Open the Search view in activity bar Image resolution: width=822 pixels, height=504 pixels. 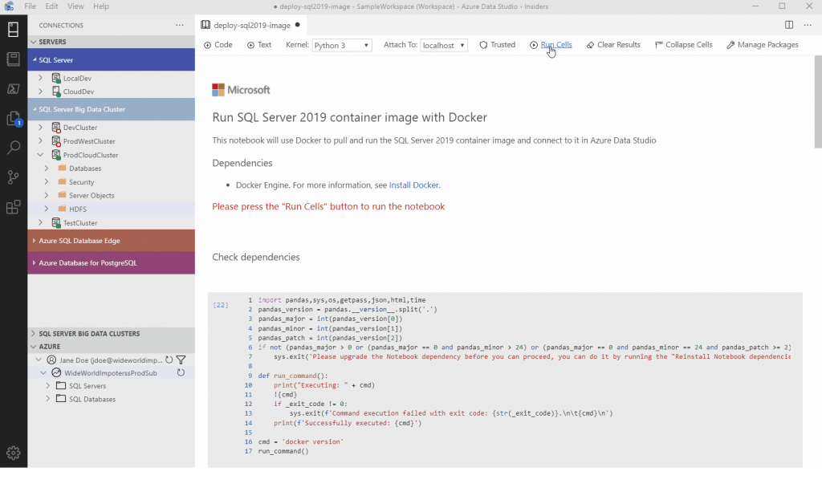(13, 148)
